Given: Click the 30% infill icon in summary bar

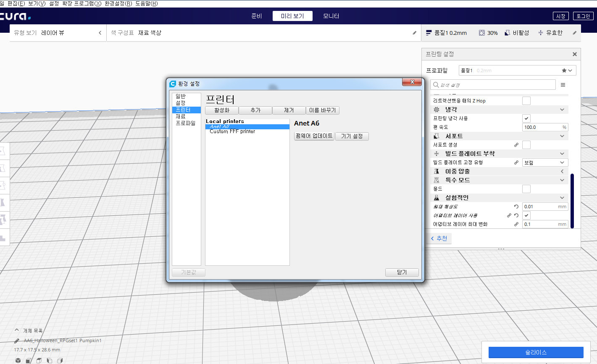Looking at the screenshot, I should (482, 33).
